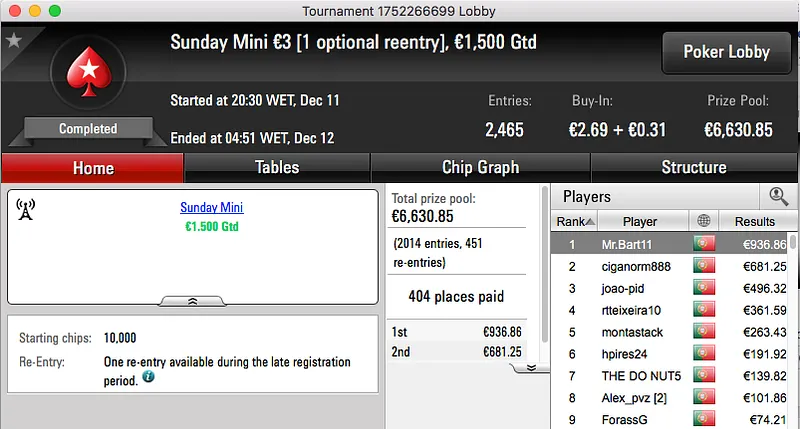Screen dimensions: 800x429
Task: Sort players by country globe column
Action: [x=704, y=221]
